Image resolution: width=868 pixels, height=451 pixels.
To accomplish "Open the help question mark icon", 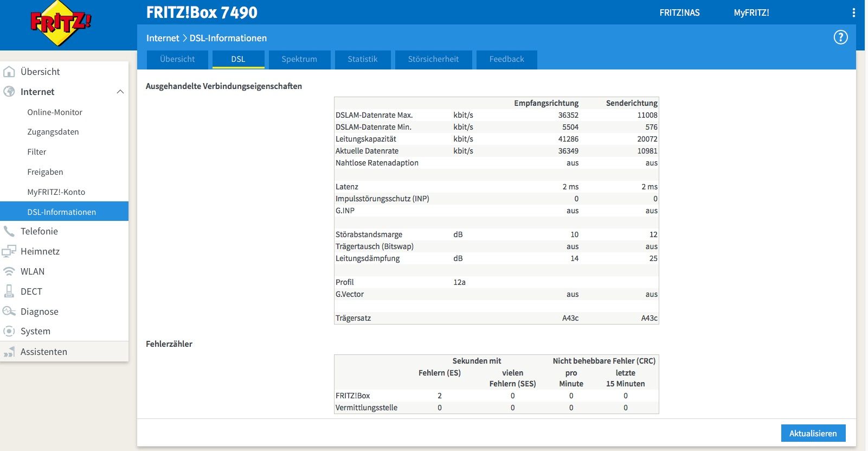I will coord(840,37).
